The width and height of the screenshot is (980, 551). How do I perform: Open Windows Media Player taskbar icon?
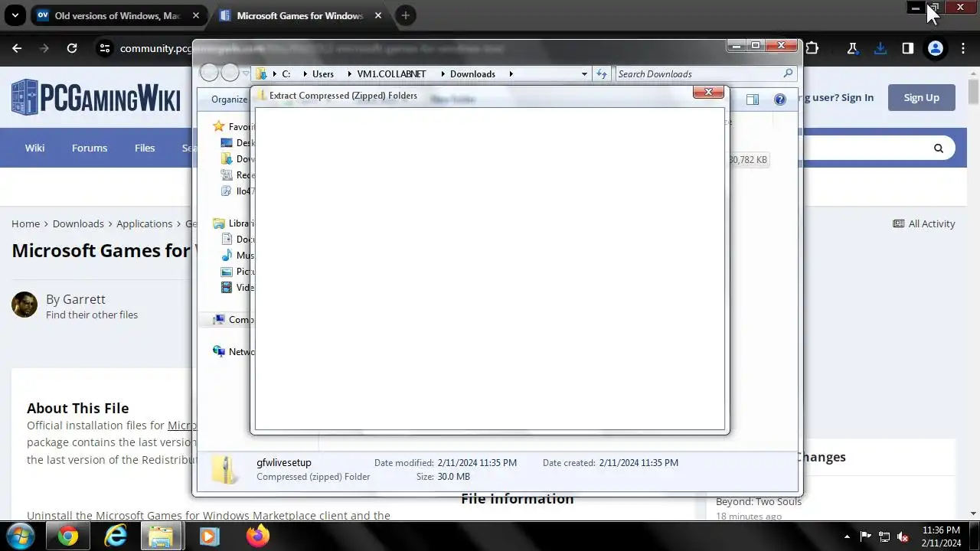pyautogui.click(x=209, y=536)
